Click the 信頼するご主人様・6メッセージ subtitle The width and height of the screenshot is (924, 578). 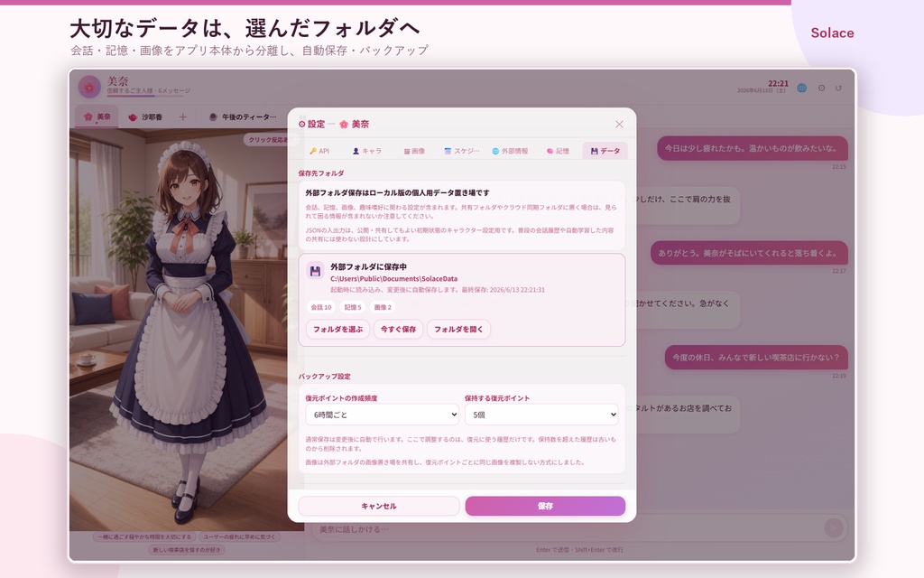point(149,91)
